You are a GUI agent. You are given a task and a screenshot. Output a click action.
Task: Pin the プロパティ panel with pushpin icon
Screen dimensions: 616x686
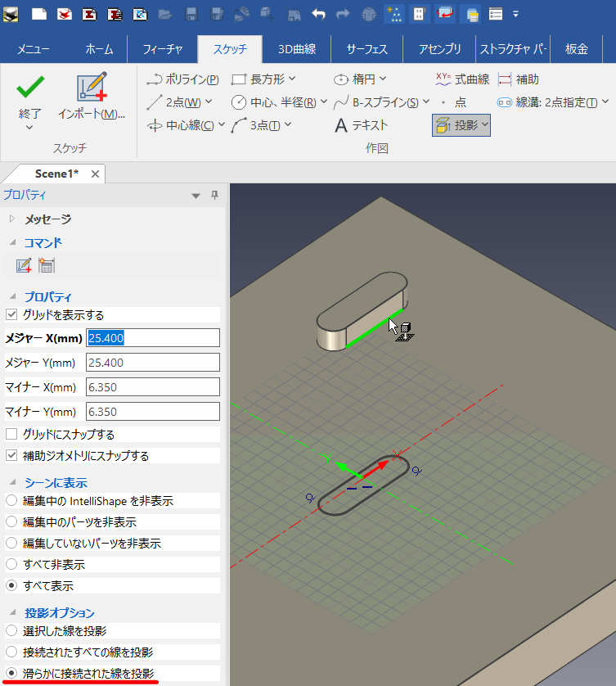tap(215, 195)
